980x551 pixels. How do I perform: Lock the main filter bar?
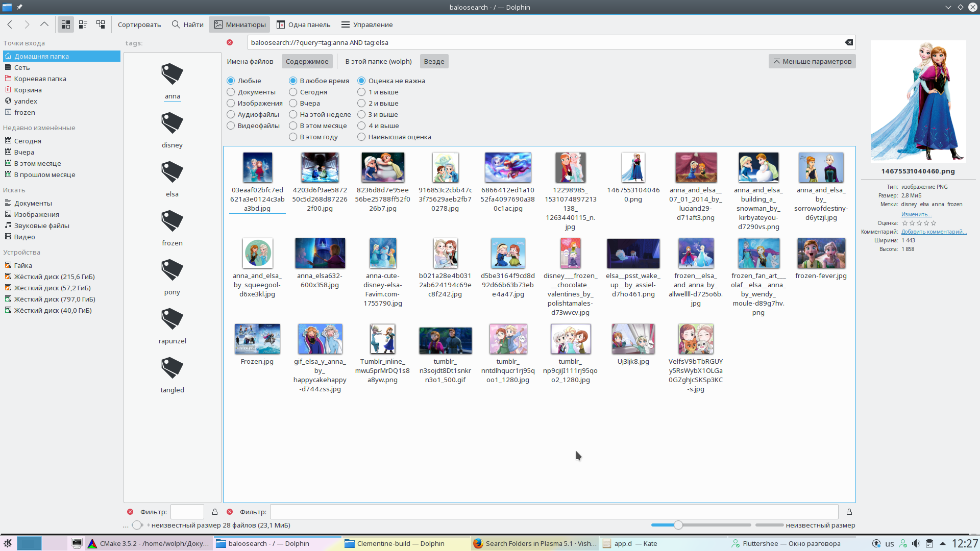849,512
